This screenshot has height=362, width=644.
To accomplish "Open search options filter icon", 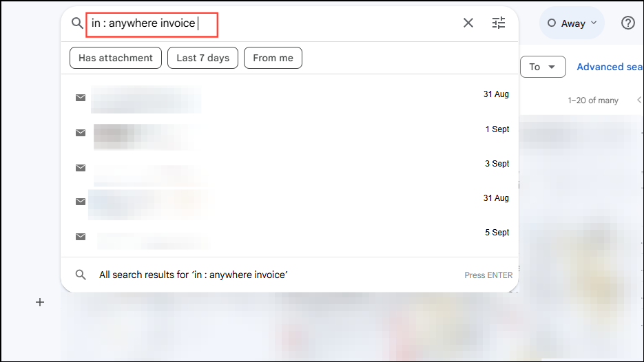I will 499,23.
